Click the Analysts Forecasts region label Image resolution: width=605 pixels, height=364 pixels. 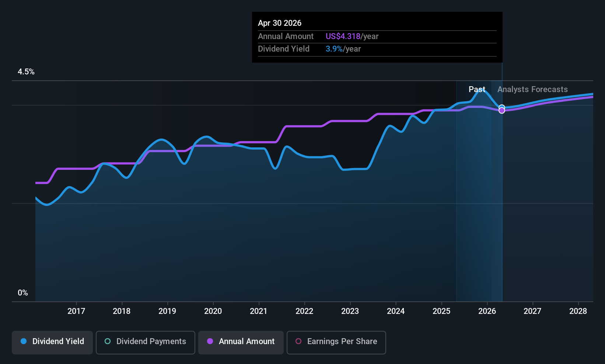click(x=532, y=90)
